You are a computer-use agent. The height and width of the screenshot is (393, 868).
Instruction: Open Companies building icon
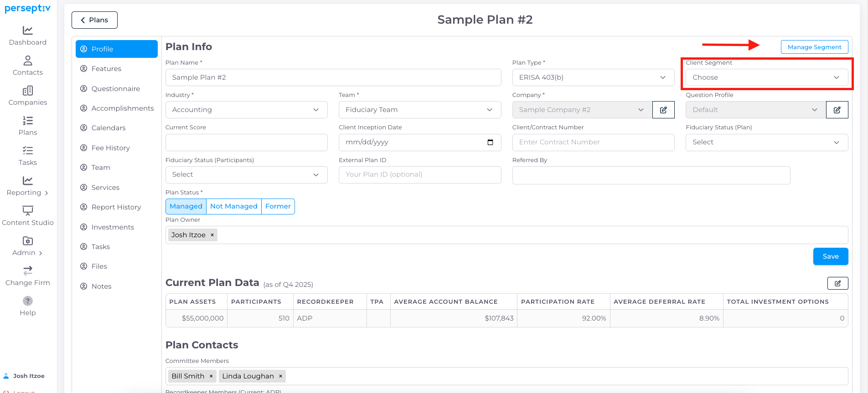(28, 91)
